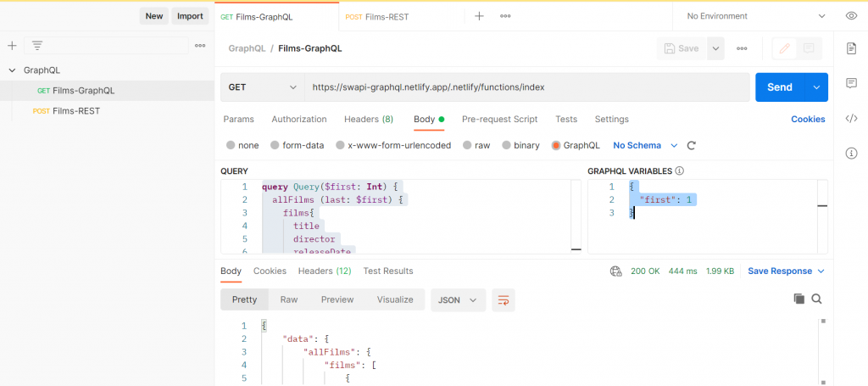
Task: Click the comment mode icon beside pencil
Action: click(x=809, y=48)
